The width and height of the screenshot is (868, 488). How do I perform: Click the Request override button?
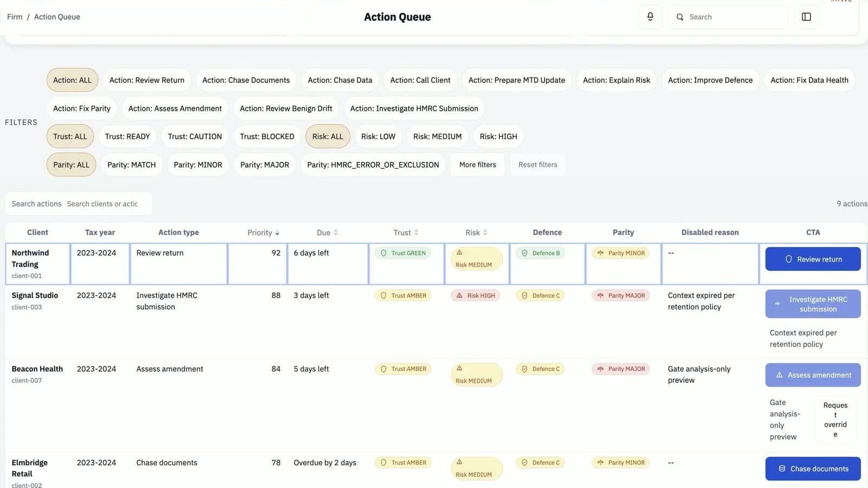835,420
